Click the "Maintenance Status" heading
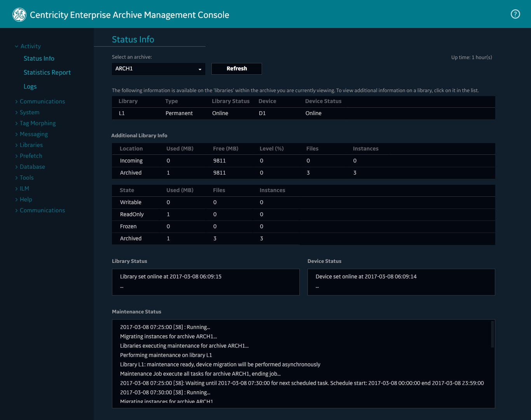This screenshot has height=420, width=531. tap(136, 311)
